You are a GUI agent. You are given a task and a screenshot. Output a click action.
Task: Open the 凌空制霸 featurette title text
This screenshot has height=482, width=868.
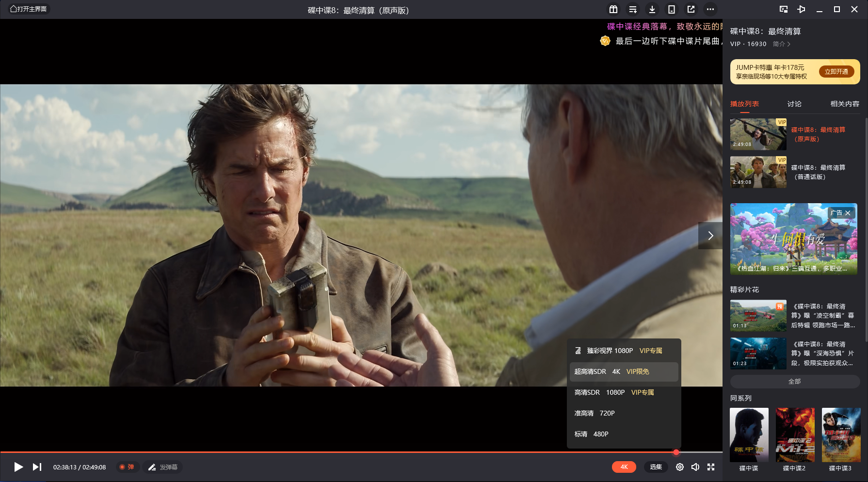(x=823, y=316)
